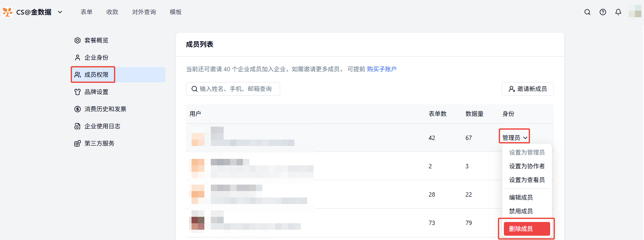Choose 编辑成员 in the dropdown menu
Viewport: 644px width, 240px height.
point(521,197)
